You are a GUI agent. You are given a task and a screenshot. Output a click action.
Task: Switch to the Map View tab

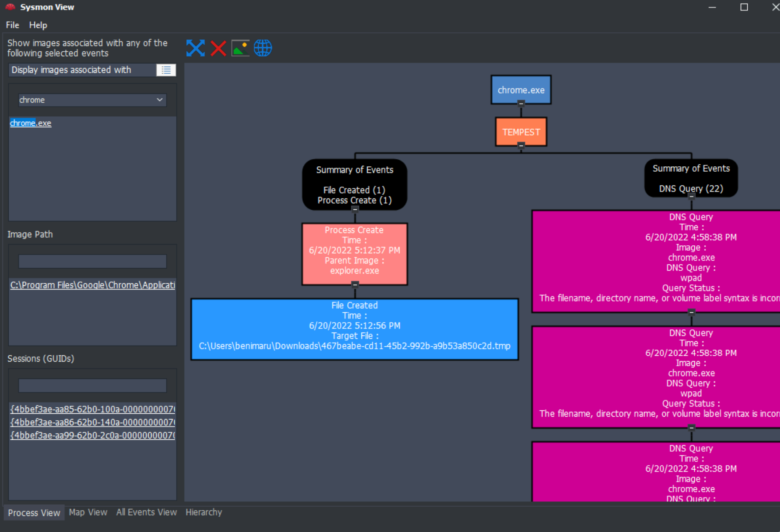point(88,512)
